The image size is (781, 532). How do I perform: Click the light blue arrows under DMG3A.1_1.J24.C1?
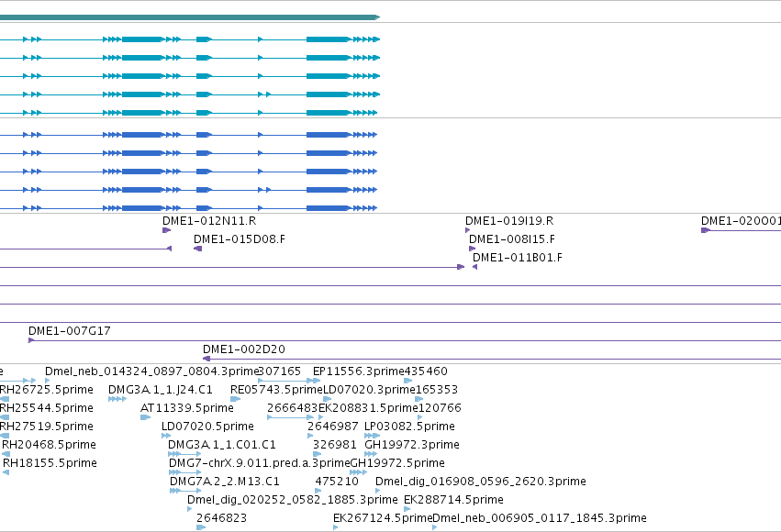(x=117, y=399)
